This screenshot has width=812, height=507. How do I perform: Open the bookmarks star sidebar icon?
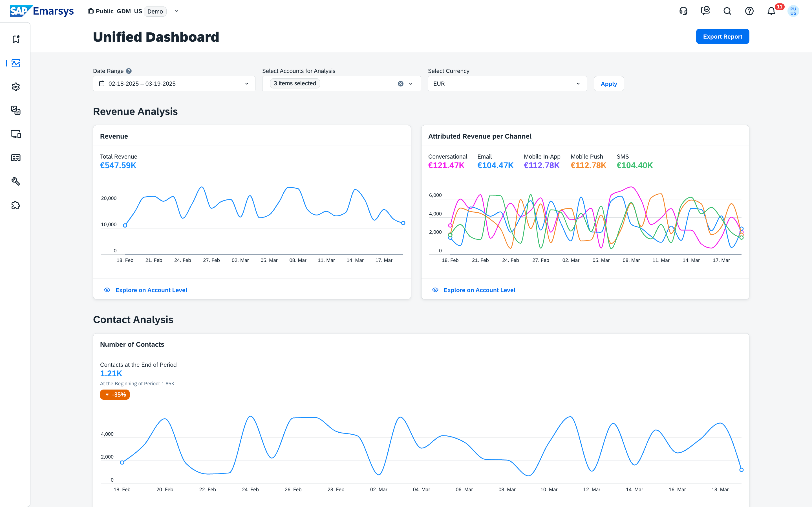click(x=16, y=39)
